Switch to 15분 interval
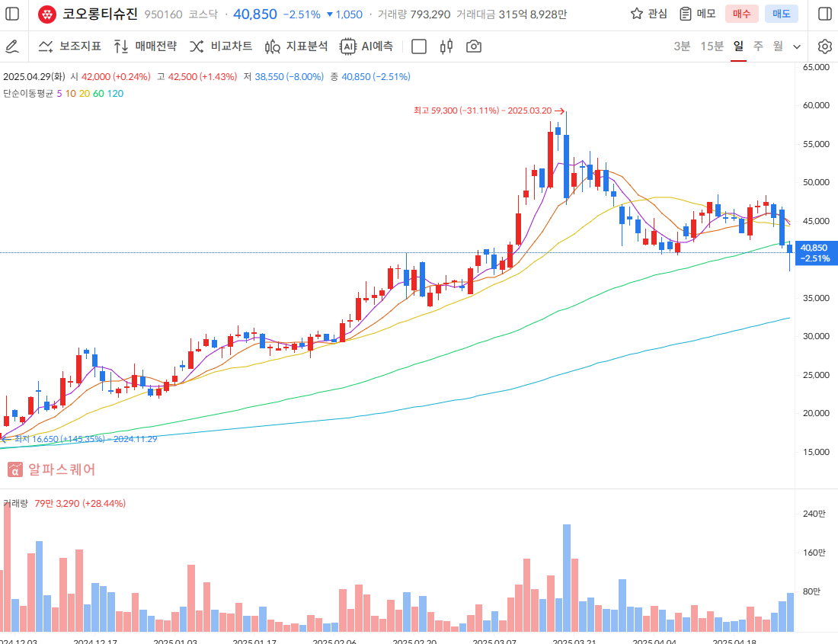The height and width of the screenshot is (644, 838). [x=712, y=46]
